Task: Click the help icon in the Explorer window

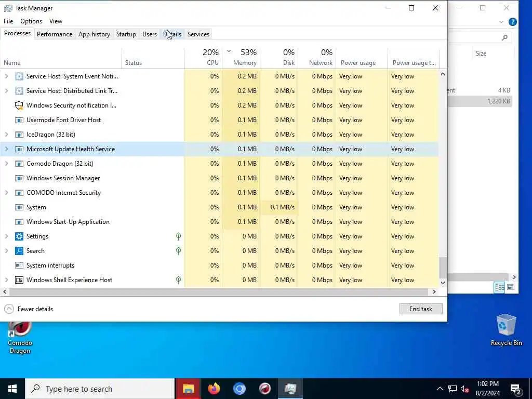Action: click(x=513, y=22)
